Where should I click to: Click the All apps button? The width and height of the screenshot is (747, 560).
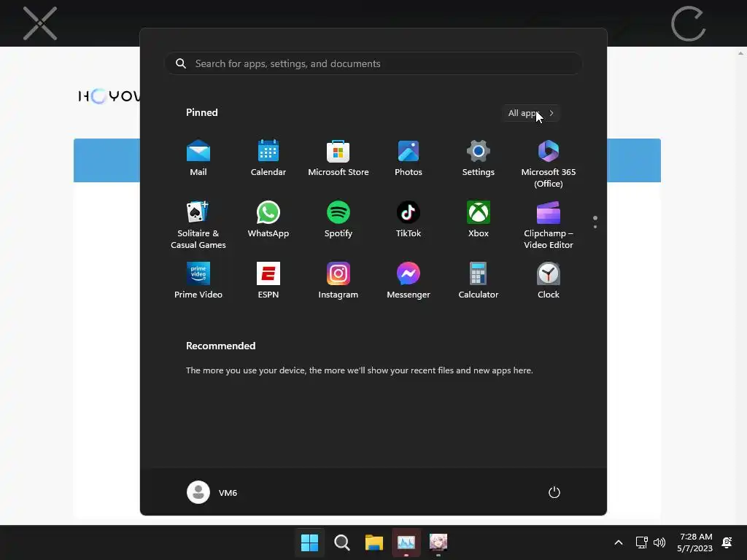pos(531,113)
